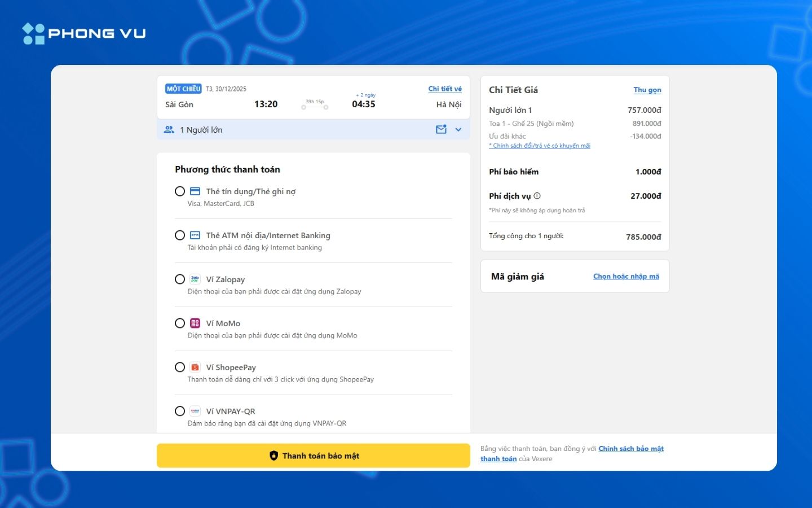Click the + 2 ngày arrival note
The height and width of the screenshot is (508, 812).
coord(365,95)
